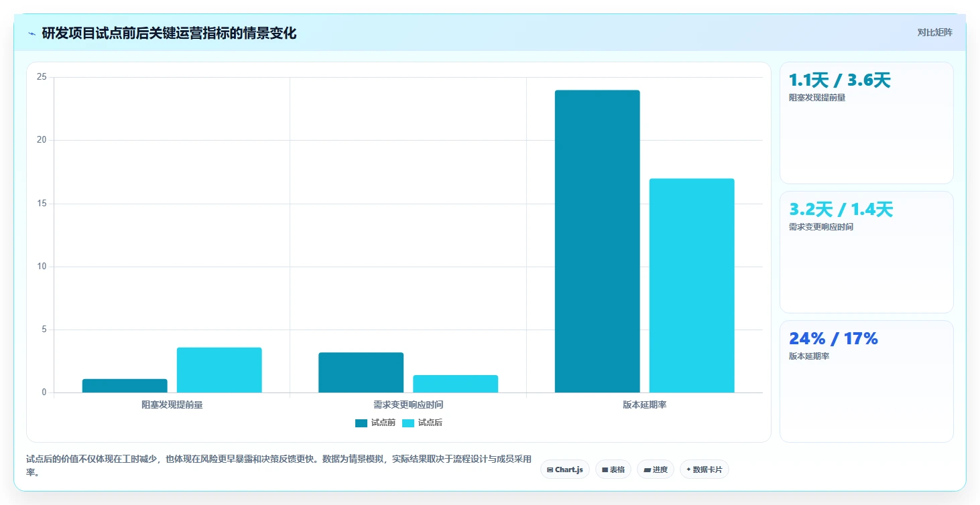Click the 试点前 bar for 需求变更响应时间
The width and height of the screenshot is (980, 505).
click(361, 372)
